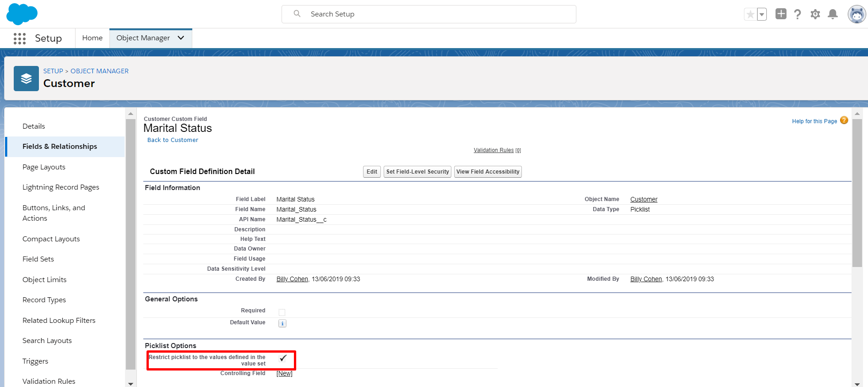Viewport: 868px width, 387px height.
Task: Expand the Object Manager tab chevron
Action: [x=181, y=38]
